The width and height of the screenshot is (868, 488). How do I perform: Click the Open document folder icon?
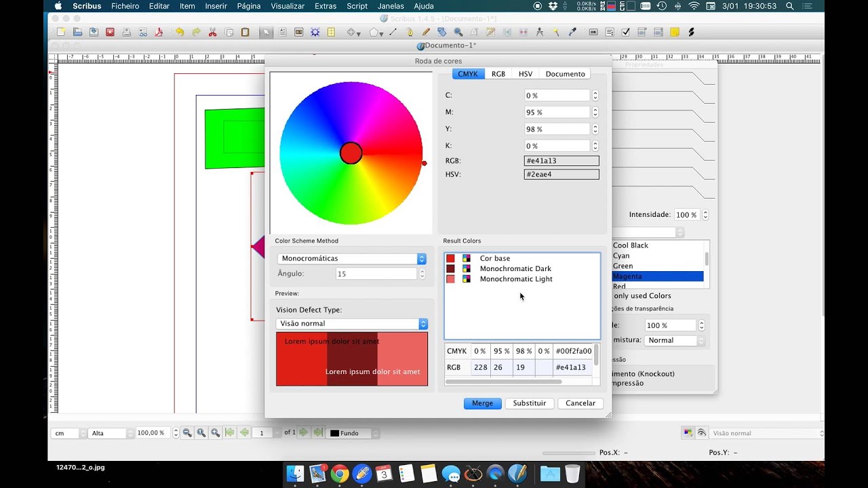click(x=77, y=32)
